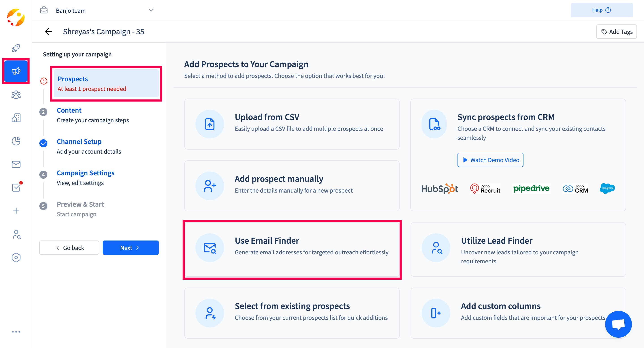The height and width of the screenshot is (348, 644).
Task: Open the chat support bubble
Action: pos(618,324)
